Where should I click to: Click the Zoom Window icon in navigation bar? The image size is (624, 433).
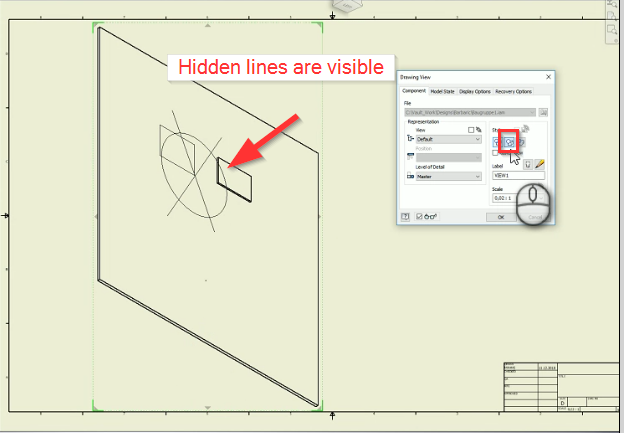click(611, 30)
